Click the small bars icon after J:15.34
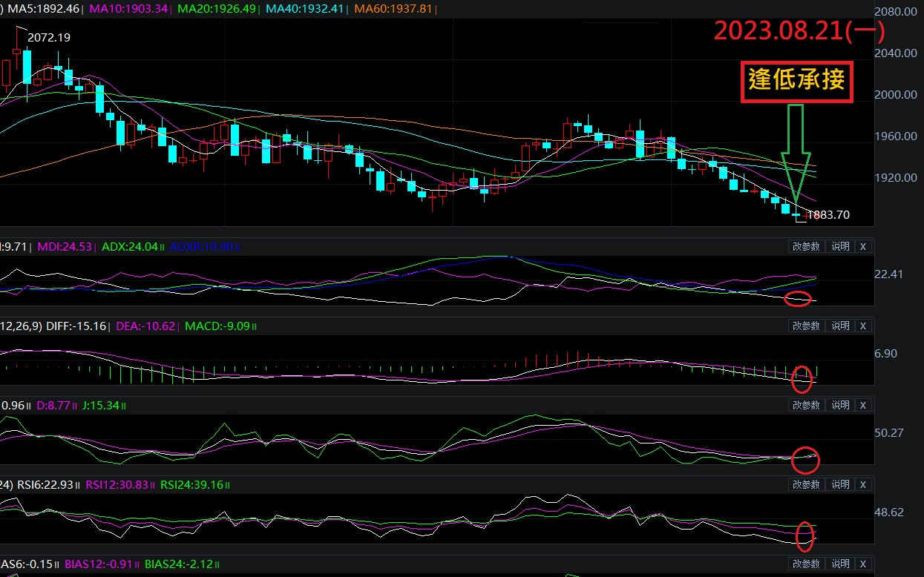The height and width of the screenshot is (577, 924). click(x=124, y=406)
